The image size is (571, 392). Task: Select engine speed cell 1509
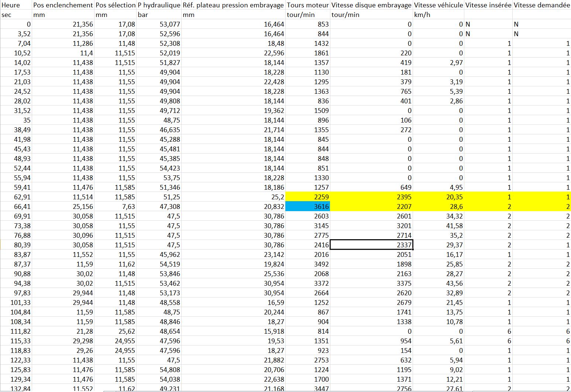click(x=308, y=110)
